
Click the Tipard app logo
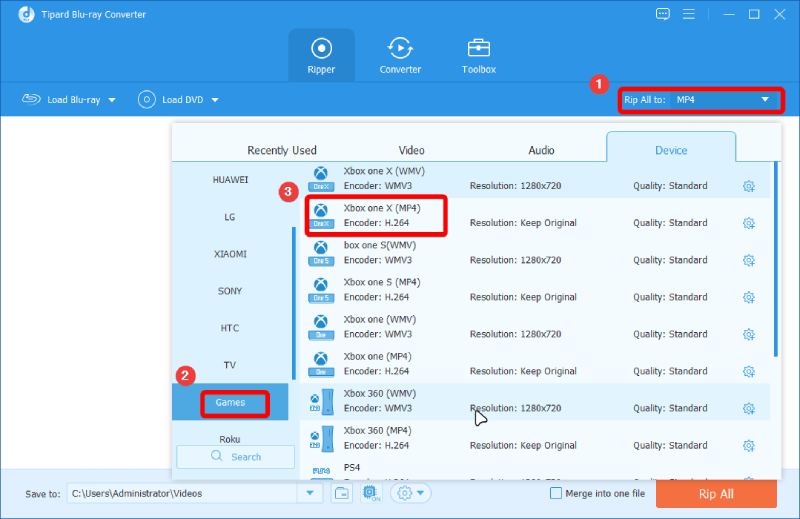coord(27,14)
